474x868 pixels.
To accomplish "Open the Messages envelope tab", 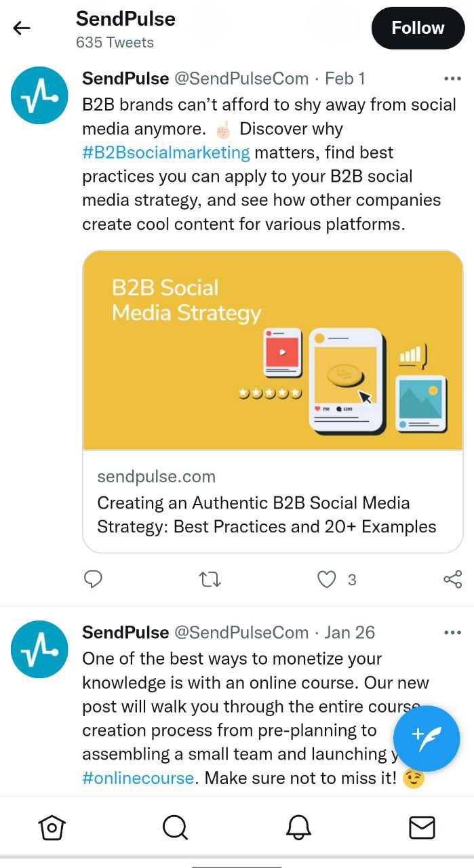I will 422,827.
